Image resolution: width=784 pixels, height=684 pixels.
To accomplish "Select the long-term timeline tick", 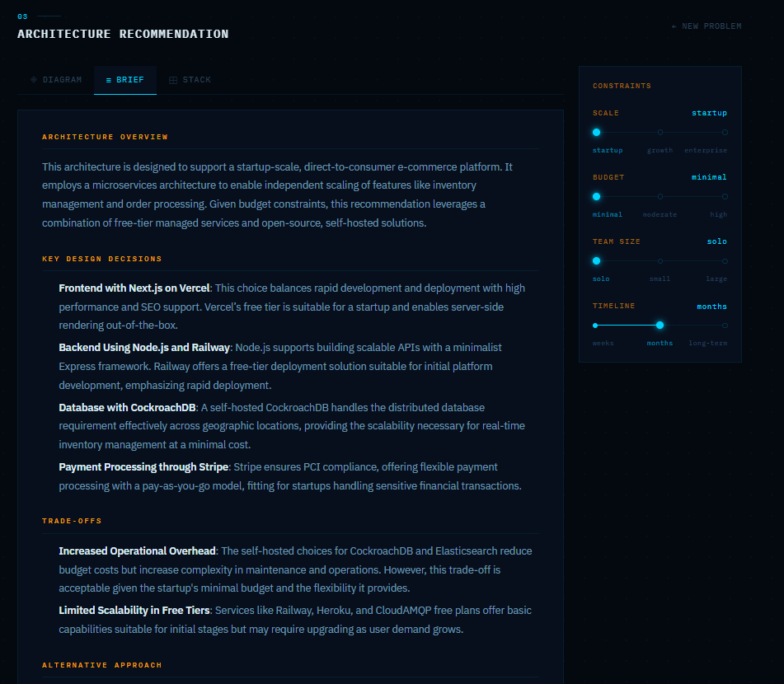I will (x=724, y=325).
